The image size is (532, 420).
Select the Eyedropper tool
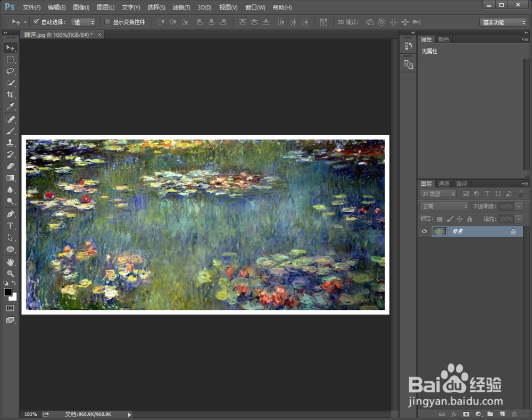[x=10, y=106]
